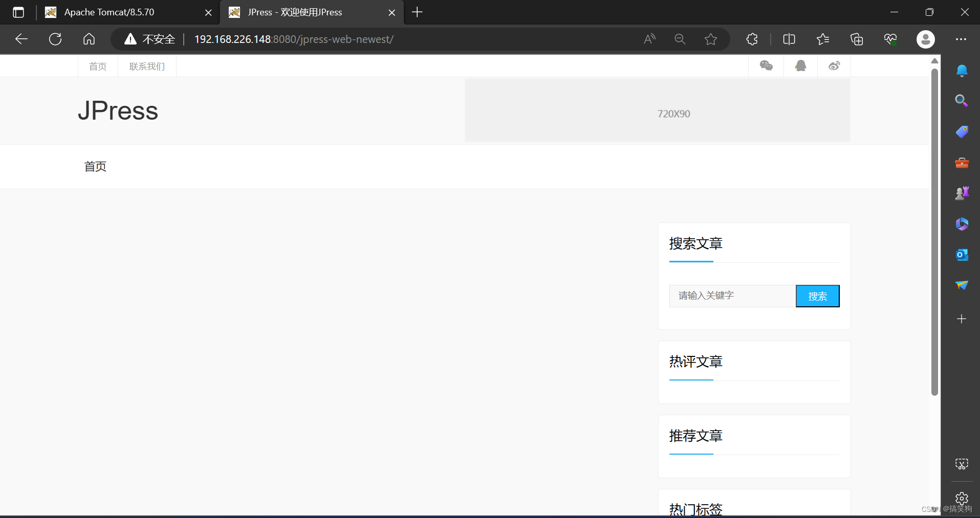Viewport: 980px width, 518px height.
Task: Toggle split screen view
Action: [789, 39]
